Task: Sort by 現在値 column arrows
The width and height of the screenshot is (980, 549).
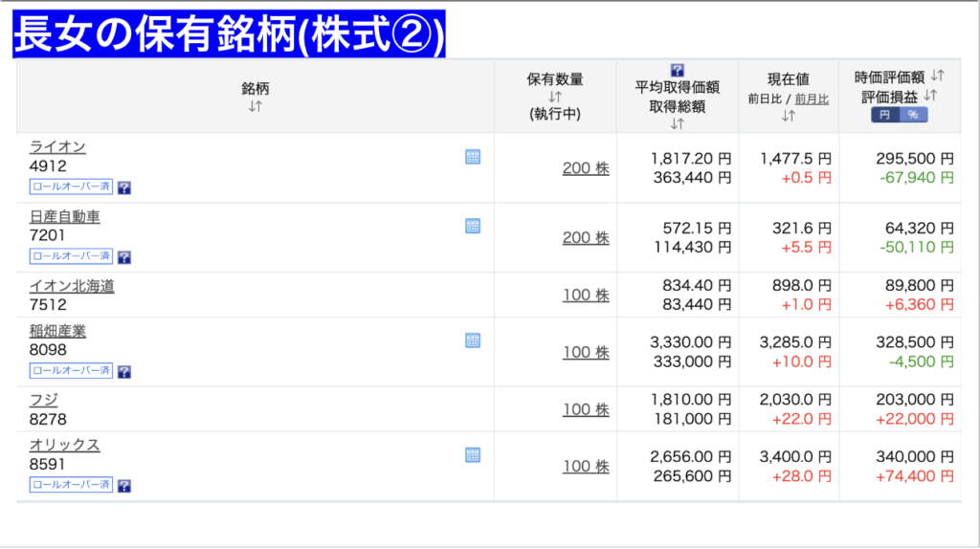Action: 789,116
